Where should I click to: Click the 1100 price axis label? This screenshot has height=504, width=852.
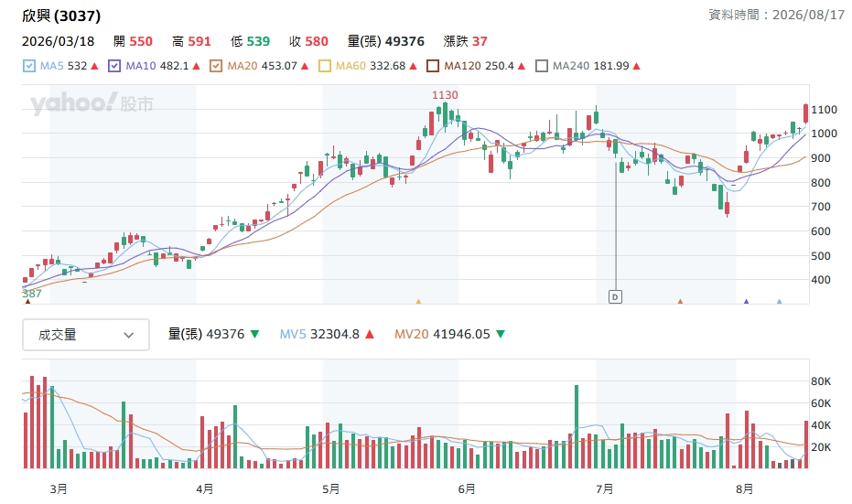click(x=825, y=110)
